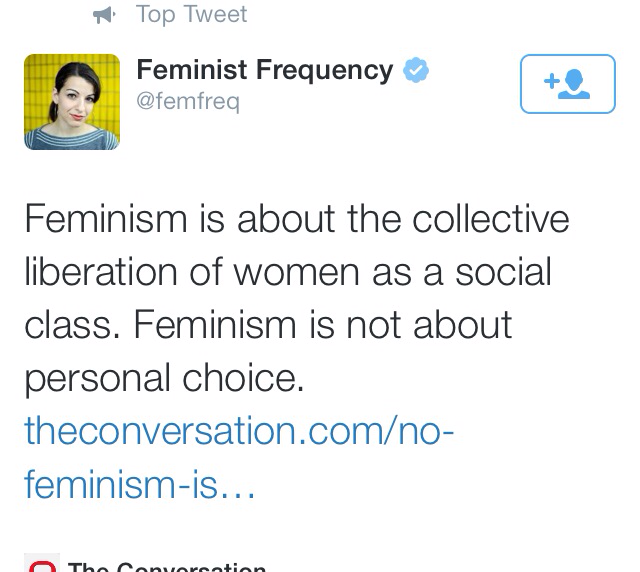Image resolution: width=640 pixels, height=572 pixels.
Task: Click the red Conversation logo icon
Action: pos(42,563)
